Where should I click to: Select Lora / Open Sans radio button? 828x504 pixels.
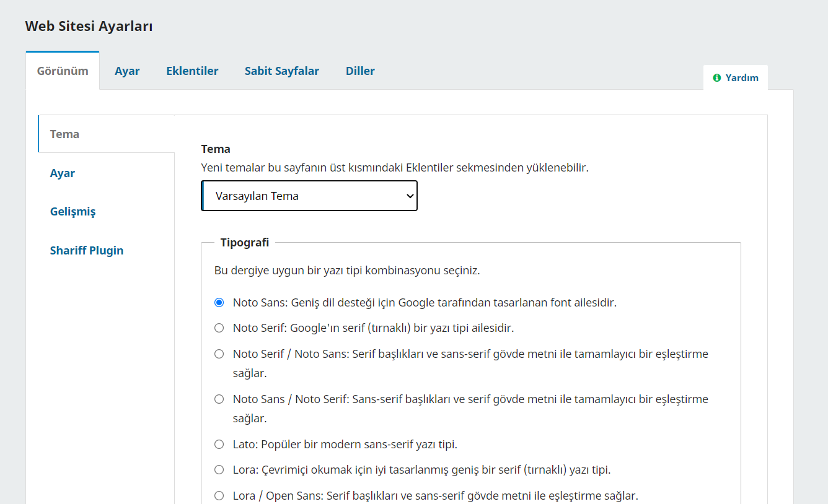click(219, 496)
